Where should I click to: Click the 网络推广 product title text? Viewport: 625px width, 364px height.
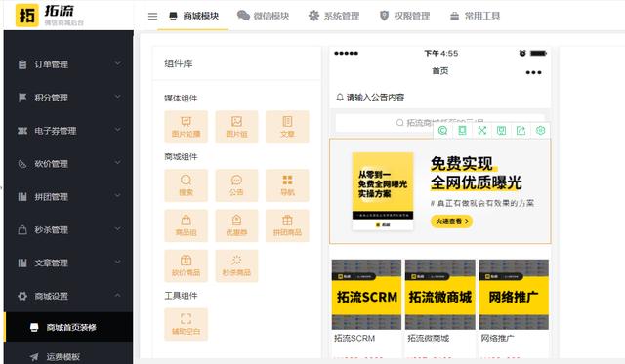coord(497,338)
